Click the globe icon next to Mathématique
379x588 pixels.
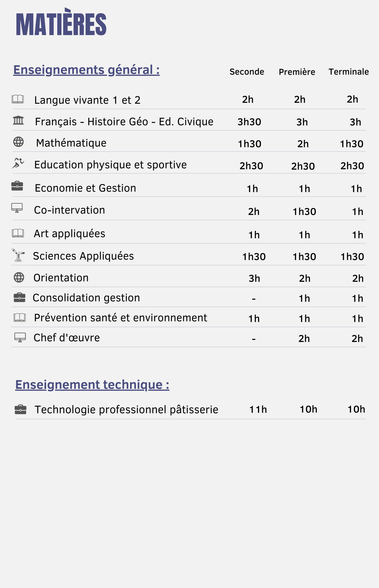click(x=18, y=142)
